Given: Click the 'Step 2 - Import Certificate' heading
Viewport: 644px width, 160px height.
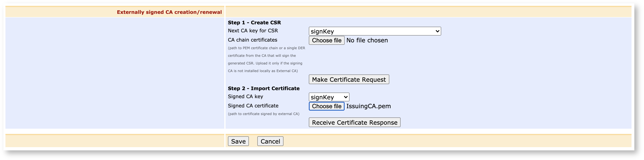Looking at the screenshot, I should 263,88.
